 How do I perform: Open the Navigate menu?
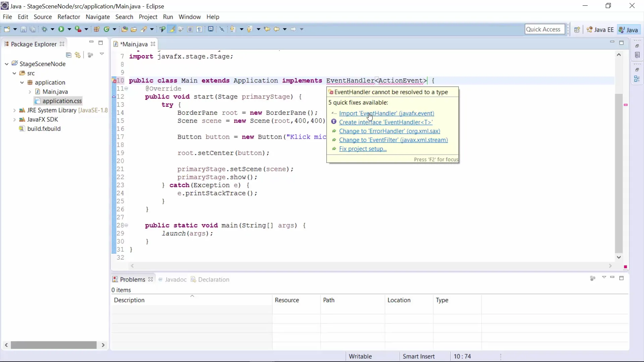coord(98,17)
